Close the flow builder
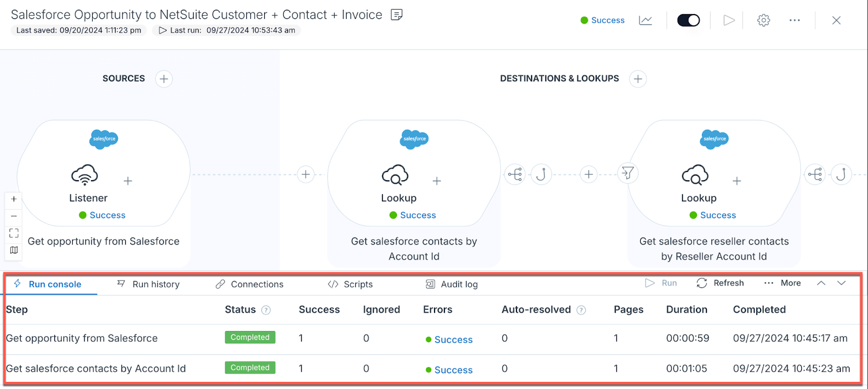The width and height of the screenshot is (868, 389). tap(837, 20)
